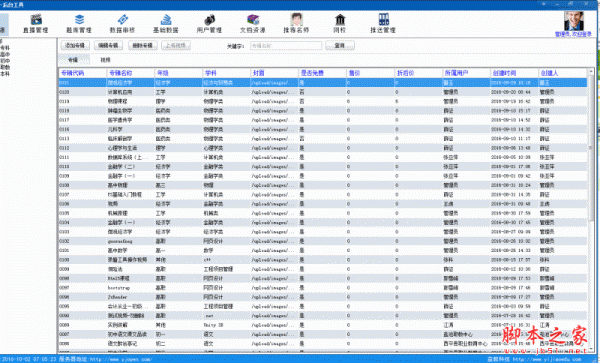600x363 pixels.
Task: Open the 网校 online school module
Action: coord(340,24)
